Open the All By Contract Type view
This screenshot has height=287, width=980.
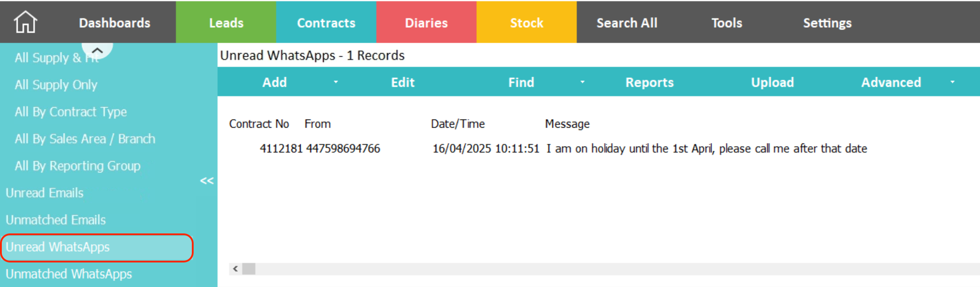(x=71, y=112)
